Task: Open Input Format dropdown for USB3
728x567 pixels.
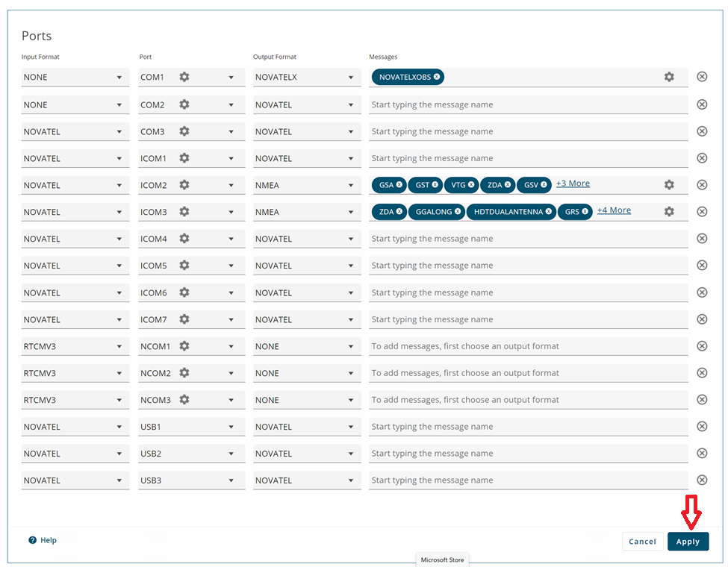Action: pyautogui.click(x=75, y=480)
